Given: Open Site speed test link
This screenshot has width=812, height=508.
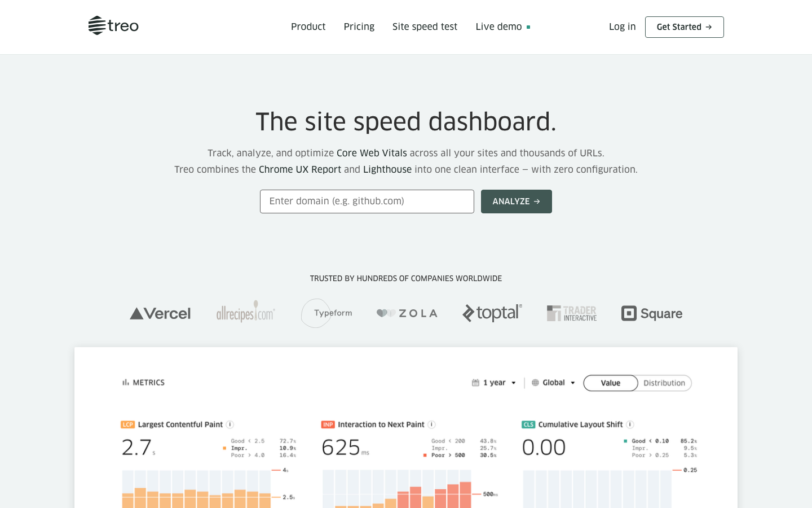Looking at the screenshot, I should (x=425, y=27).
